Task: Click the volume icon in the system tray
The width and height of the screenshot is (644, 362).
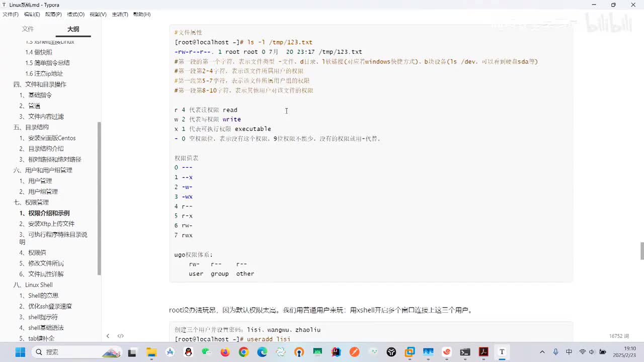Action: tap(592, 352)
